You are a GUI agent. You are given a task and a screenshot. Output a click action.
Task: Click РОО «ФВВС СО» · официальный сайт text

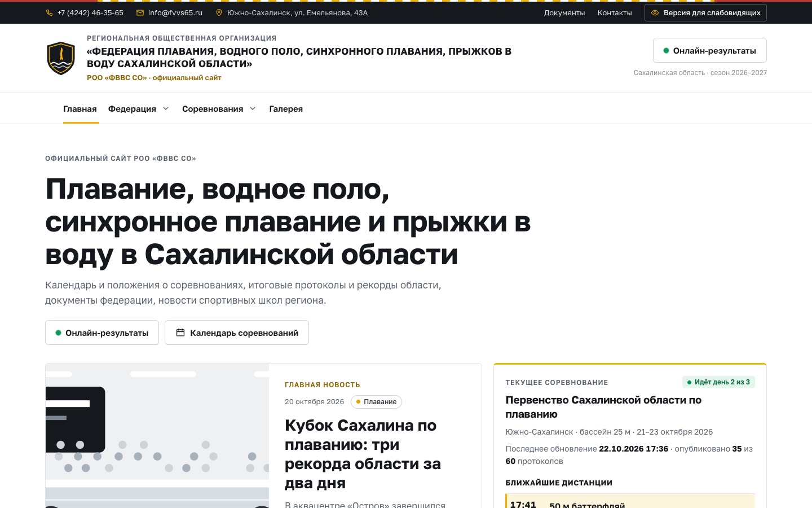tap(154, 78)
